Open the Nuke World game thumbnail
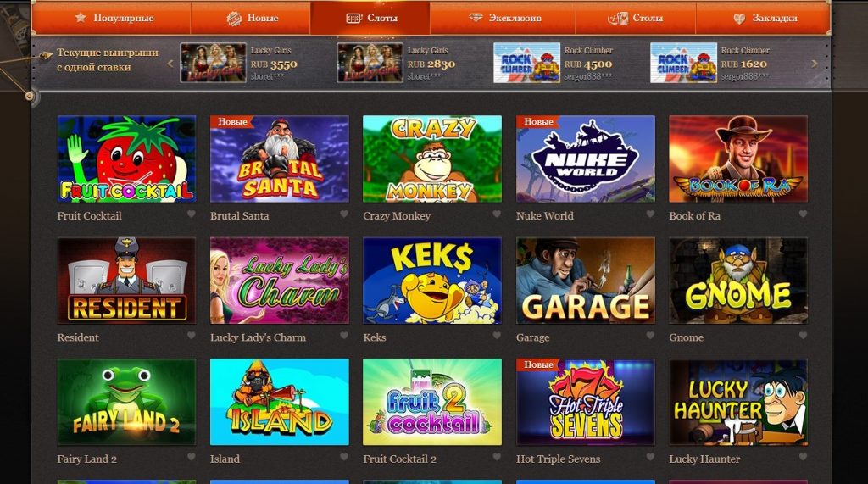868x484 pixels. [x=586, y=159]
